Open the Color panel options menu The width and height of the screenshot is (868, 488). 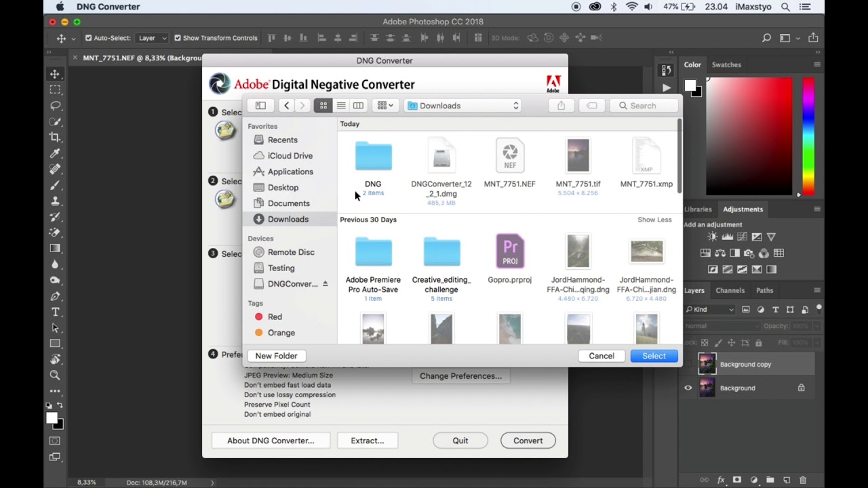pyautogui.click(x=816, y=64)
